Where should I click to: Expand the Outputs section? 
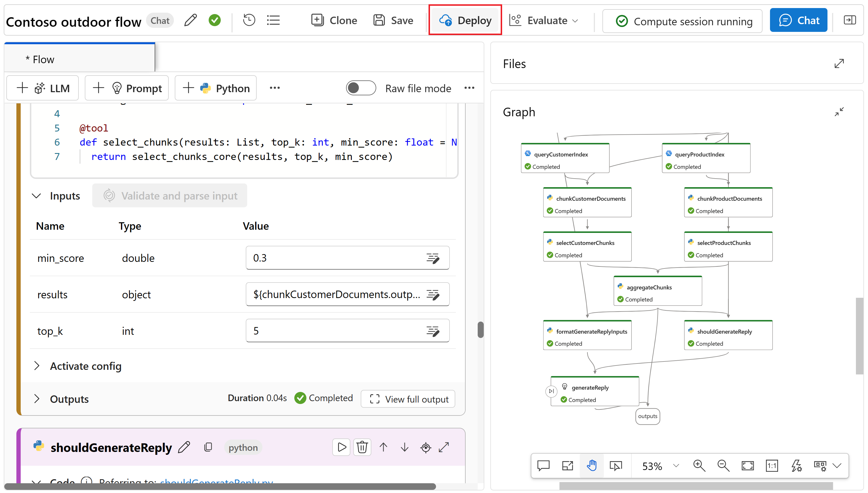[x=38, y=399]
